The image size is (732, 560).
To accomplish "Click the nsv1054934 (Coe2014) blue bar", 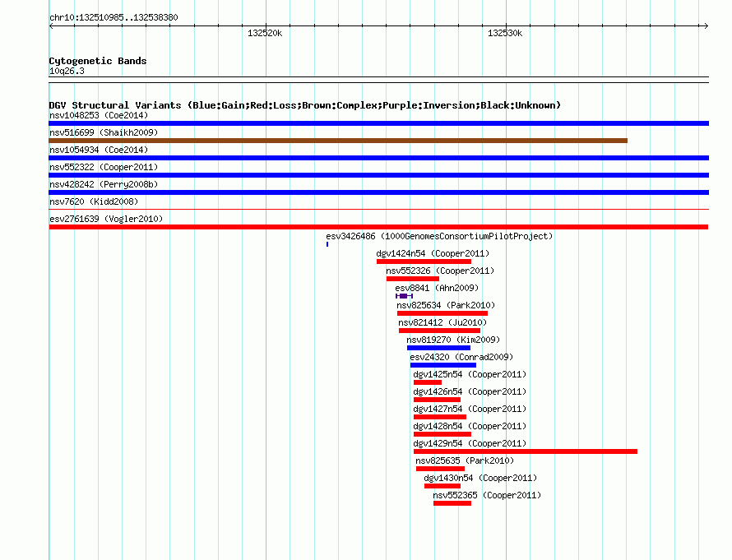I will [x=378, y=158].
